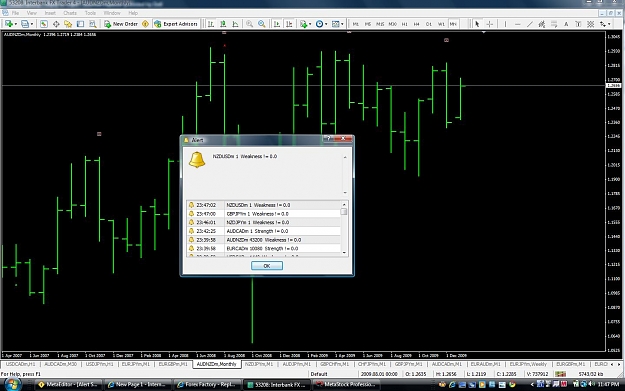Select the cursor arrow tool

coord(477,24)
